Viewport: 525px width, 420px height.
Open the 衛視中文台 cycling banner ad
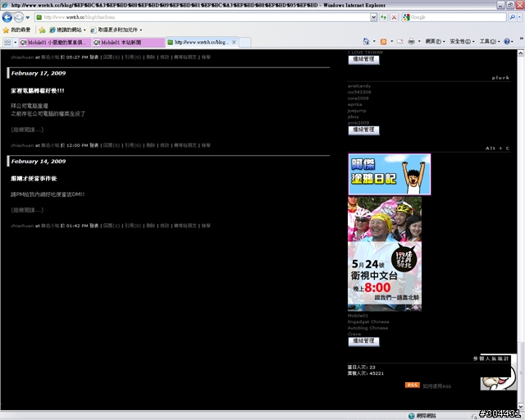coord(385,253)
